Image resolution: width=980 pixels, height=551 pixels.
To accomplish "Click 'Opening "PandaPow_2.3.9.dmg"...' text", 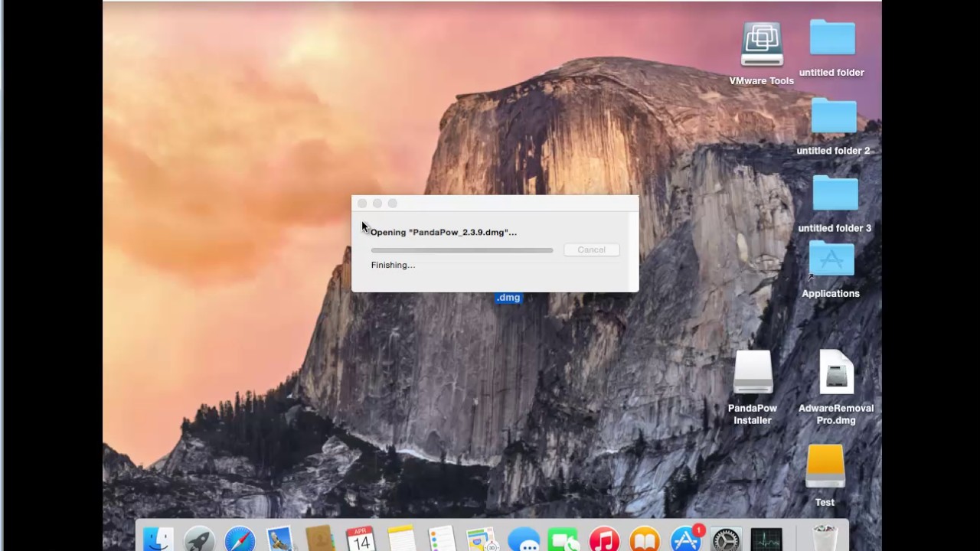I will [443, 232].
